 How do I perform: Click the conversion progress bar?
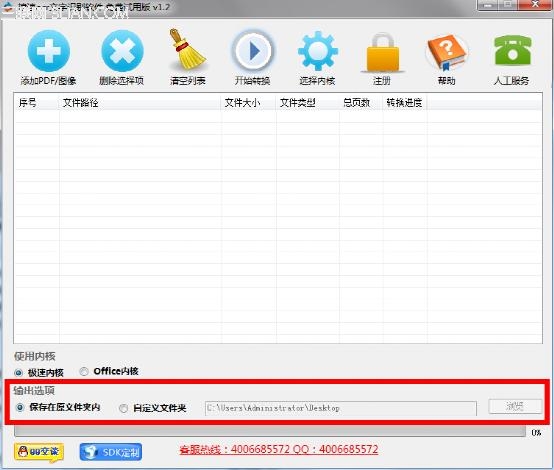[x=270, y=431]
